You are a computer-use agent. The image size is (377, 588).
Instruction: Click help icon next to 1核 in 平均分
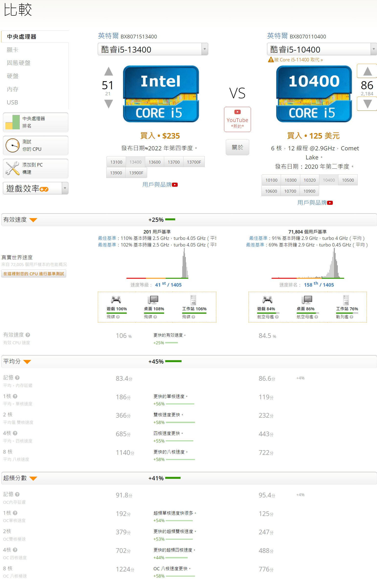[x=15, y=396]
